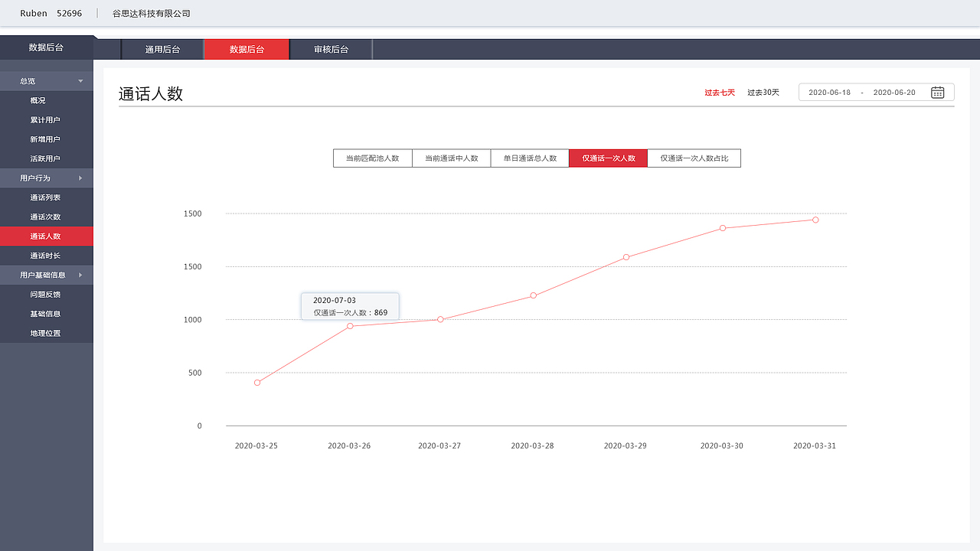Click the x-axis label 2020-03-28

pos(532,445)
